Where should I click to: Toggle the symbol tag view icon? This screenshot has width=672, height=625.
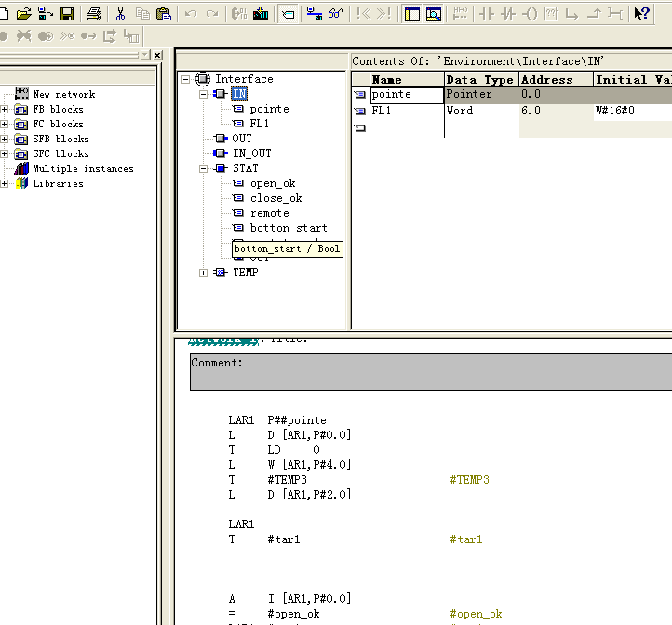coord(288,14)
